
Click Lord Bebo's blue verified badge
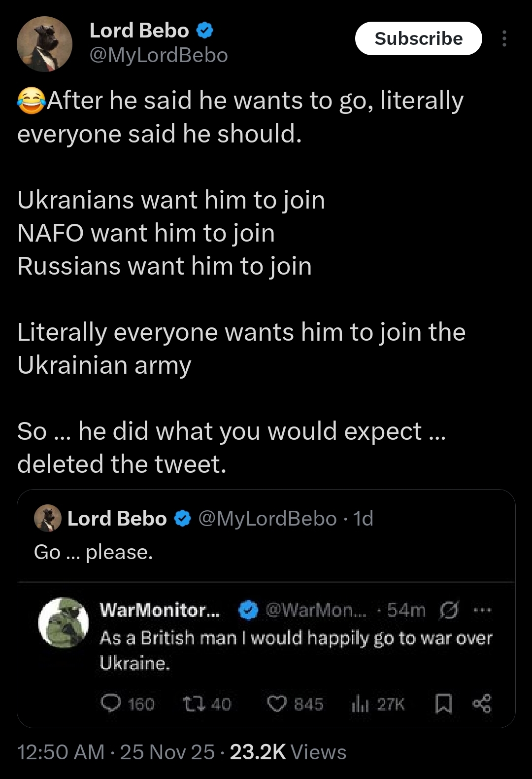(204, 31)
